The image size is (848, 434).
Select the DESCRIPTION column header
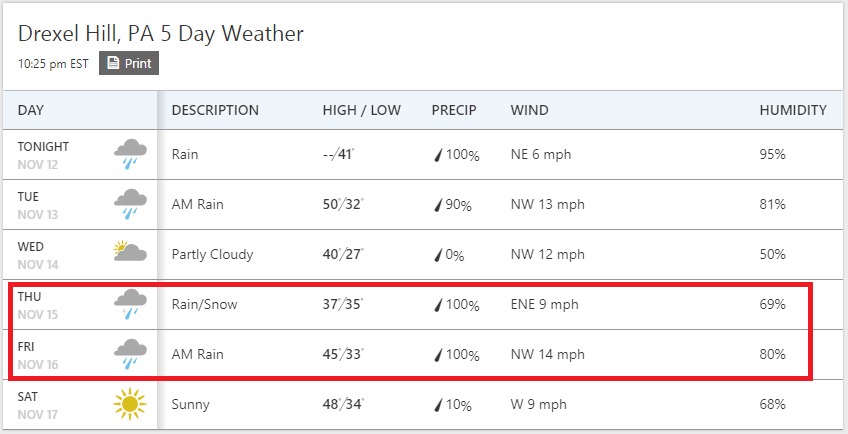coord(215,110)
